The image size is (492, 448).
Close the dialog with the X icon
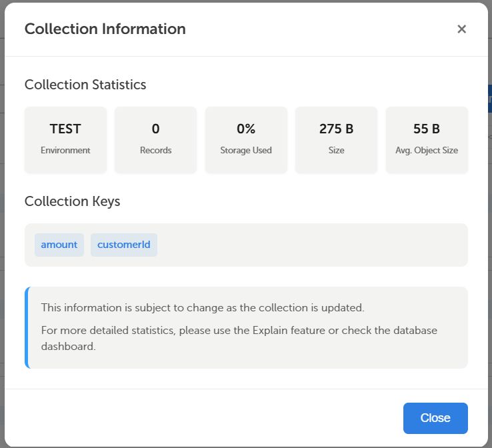[461, 29]
